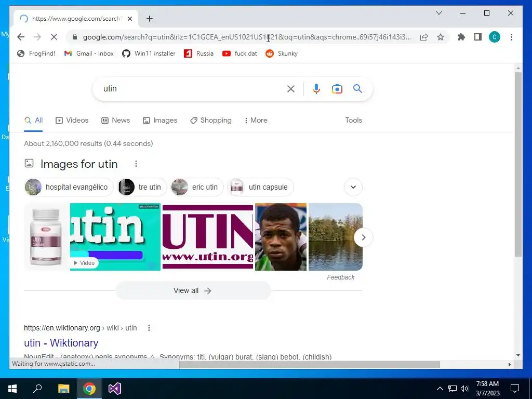This screenshot has height=399, width=532.
Task: Expand the More search options
Action: click(256, 120)
